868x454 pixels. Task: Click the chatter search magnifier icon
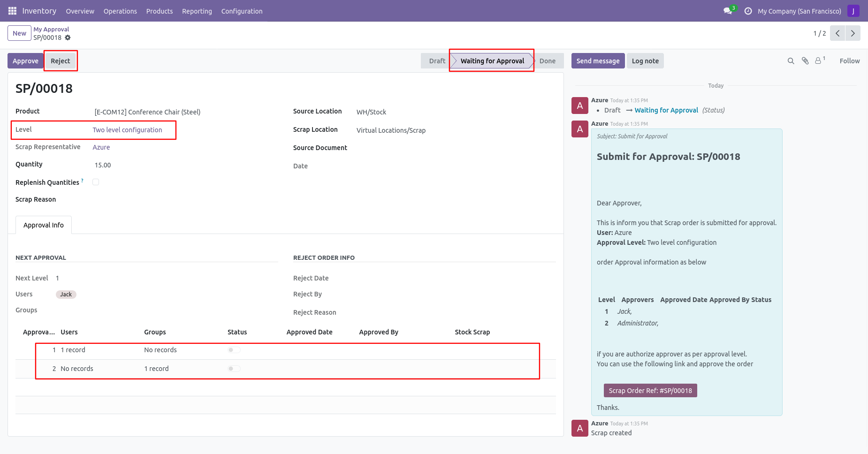click(791, 61)
